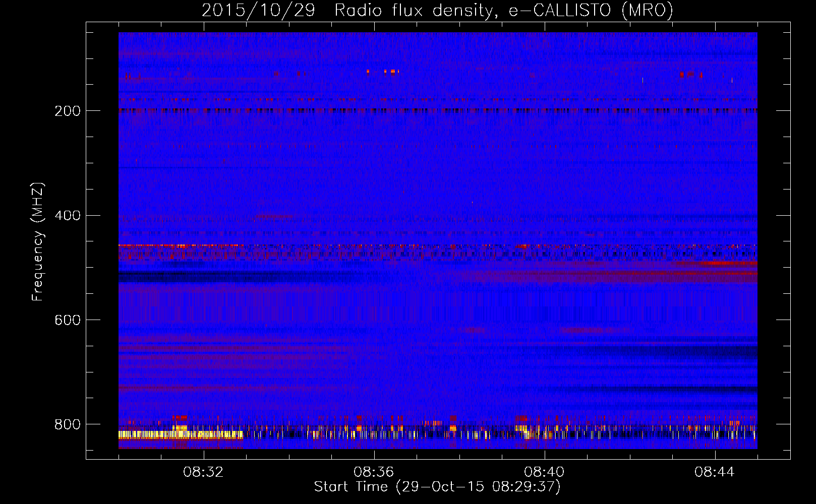The height and width of the screenshot is (504, 816).
Task: Click the bright yellow burst near 800 MHz
Action: click(x=181, y=434)
